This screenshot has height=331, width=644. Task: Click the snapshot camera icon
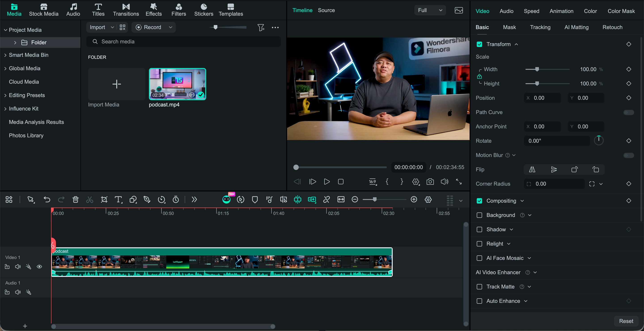430,182
